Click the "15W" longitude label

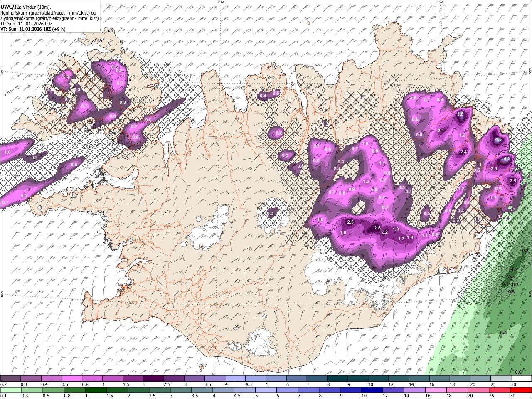coord(440,2)
